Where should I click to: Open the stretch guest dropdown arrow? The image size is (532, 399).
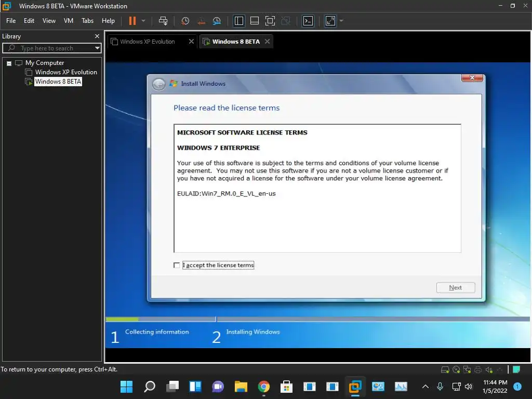click(x=341, y=21)
